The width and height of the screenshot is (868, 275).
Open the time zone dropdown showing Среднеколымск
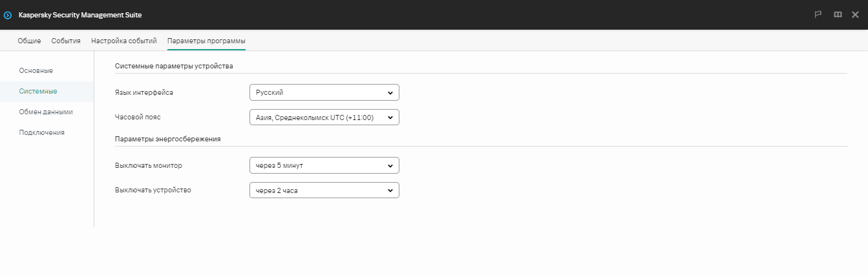[324, 117]
